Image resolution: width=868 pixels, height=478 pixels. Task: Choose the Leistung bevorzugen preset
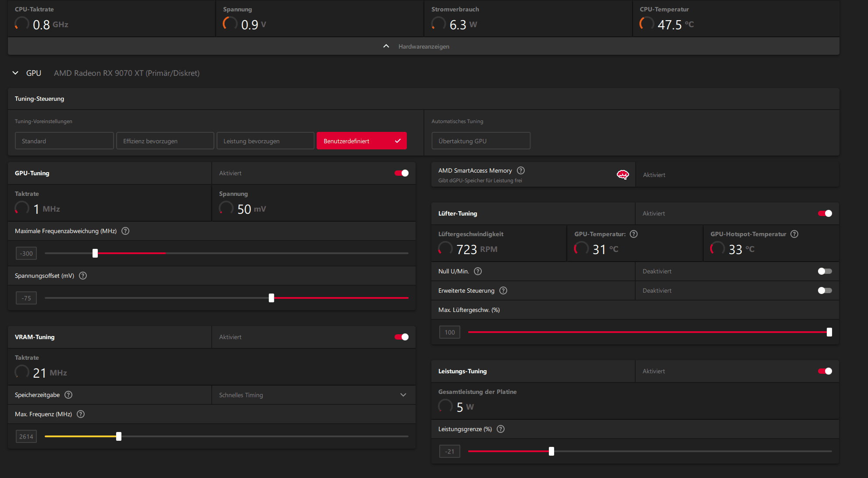click(x=265, y=141)
